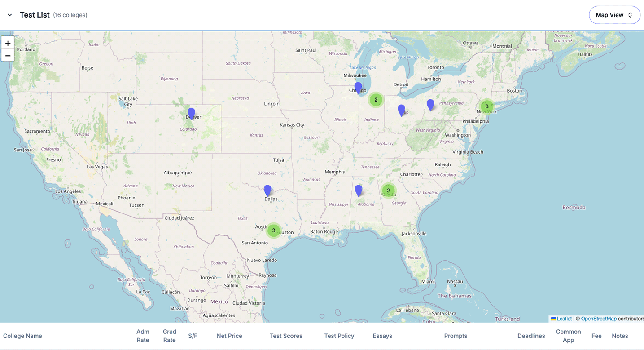Expand the 2-college cluster near Atlanta

(x=389, y=191)
